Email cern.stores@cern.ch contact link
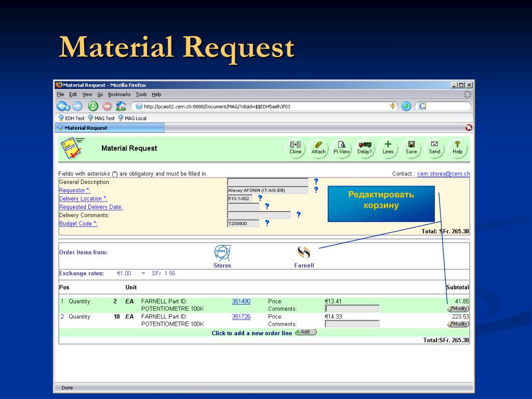Viewport: 532px width, 399px height. click(444, 174)
